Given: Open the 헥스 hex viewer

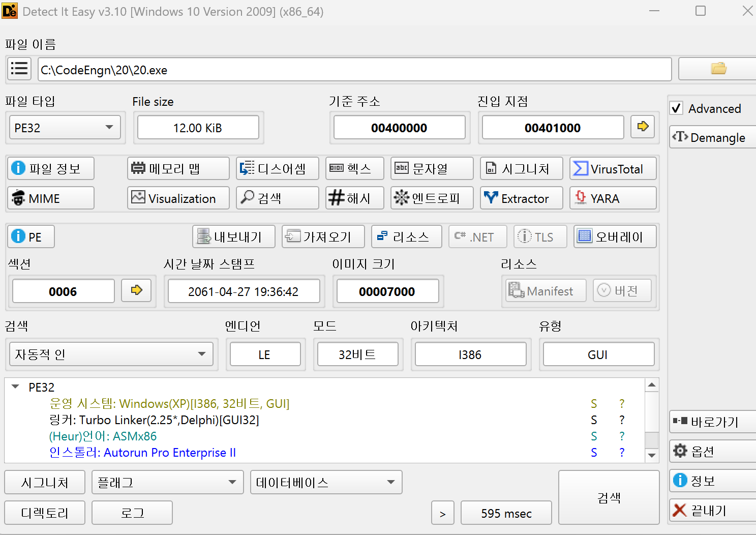Looking at the screenshot, I should coord(355,168).
